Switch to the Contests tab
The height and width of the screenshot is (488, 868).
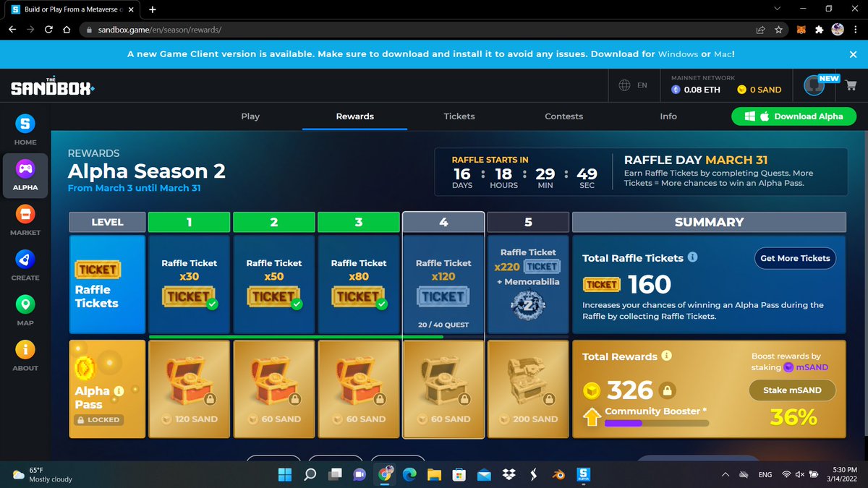(x=563, y=116)
